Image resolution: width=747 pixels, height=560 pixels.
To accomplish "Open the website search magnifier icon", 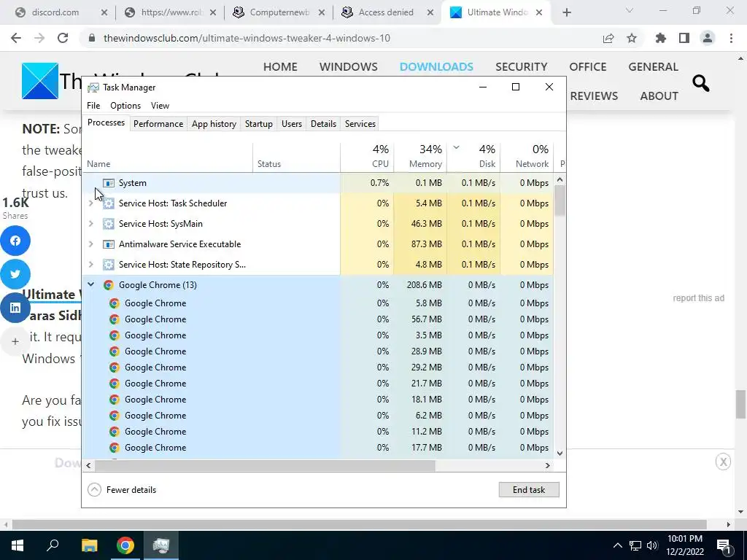I will [700, 83].
